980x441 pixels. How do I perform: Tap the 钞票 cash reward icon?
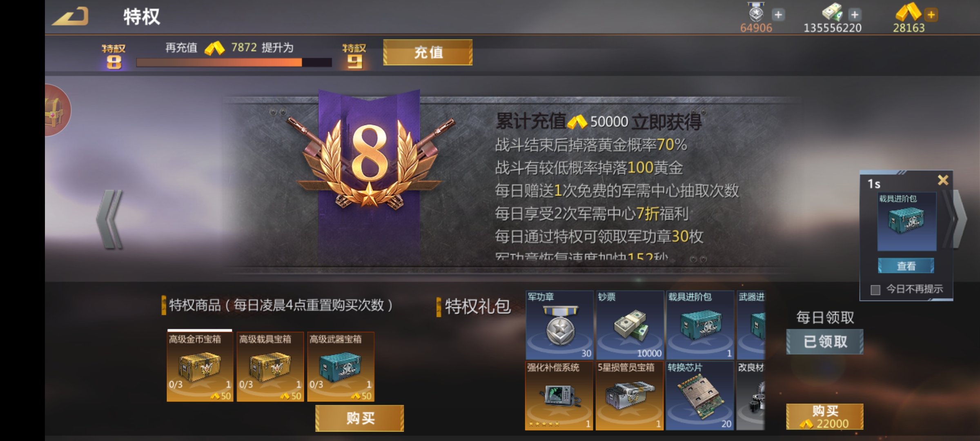[630, 325]
